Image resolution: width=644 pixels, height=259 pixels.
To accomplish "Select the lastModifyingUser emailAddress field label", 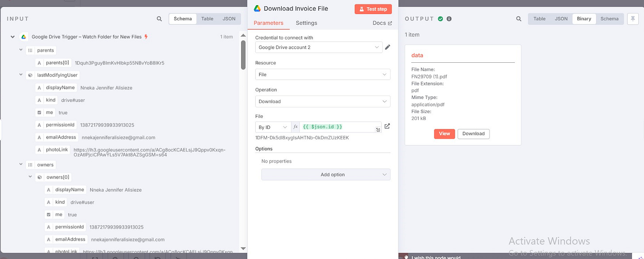I will click(61, 137).
